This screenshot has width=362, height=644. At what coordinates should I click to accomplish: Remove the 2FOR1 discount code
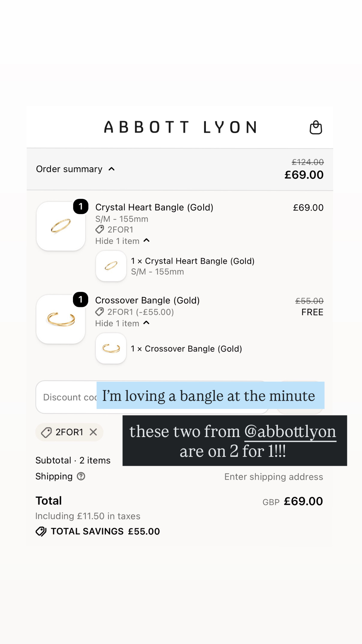click(x=93, y=432)
